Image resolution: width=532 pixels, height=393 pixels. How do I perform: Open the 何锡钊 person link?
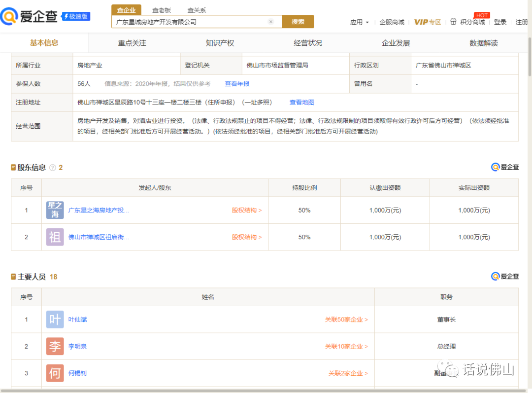tap(77, 373)
